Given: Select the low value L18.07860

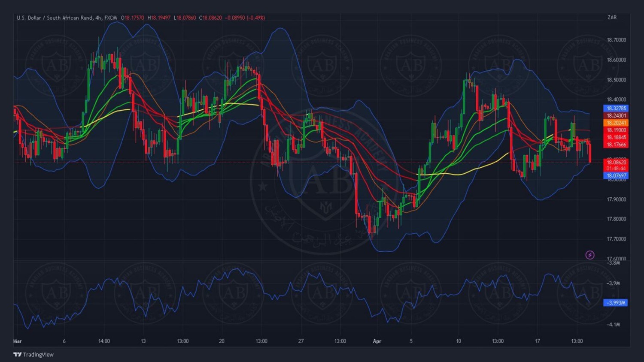Looking at the screenshot, I should pos(185,18).
